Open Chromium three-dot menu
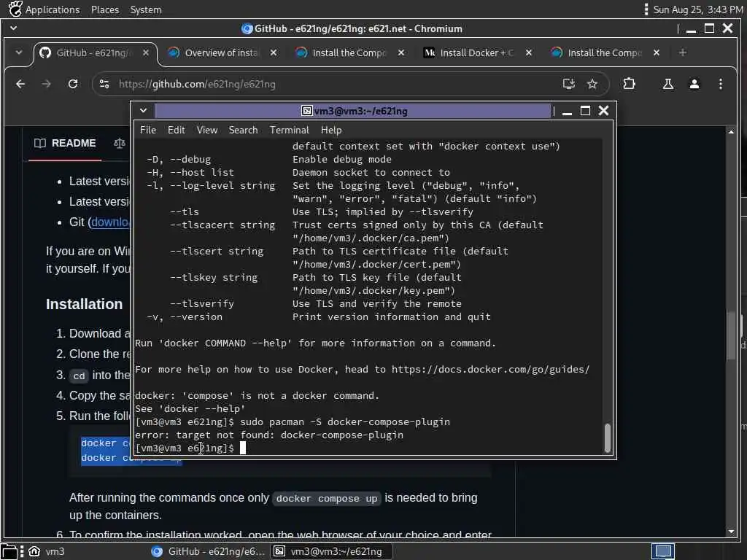 720,85
